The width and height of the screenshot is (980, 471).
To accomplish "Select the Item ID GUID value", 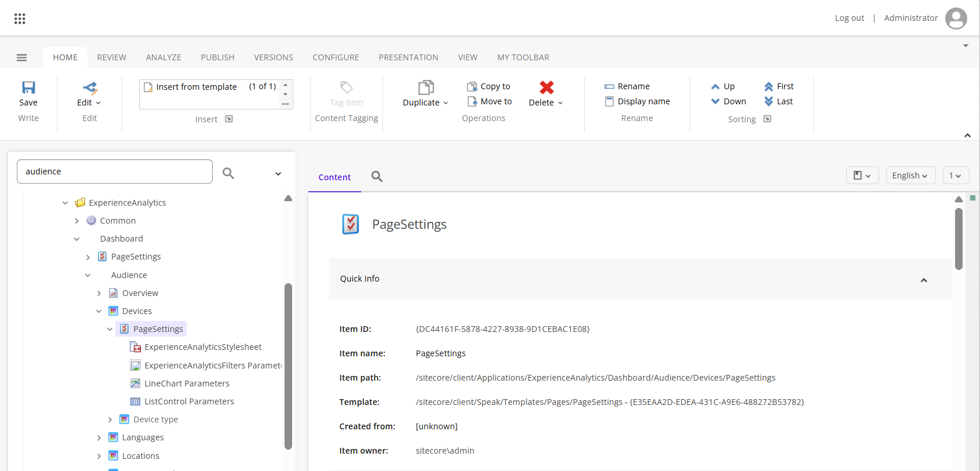I will coord(502,329).
